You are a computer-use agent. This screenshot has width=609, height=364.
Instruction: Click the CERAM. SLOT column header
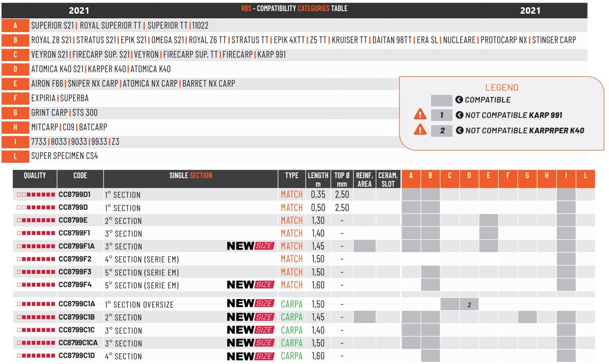[x=388, y=179]
